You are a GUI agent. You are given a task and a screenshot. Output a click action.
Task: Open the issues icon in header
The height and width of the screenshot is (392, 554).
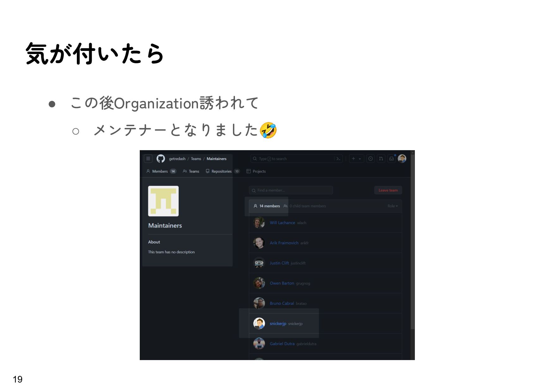point(370,159)
